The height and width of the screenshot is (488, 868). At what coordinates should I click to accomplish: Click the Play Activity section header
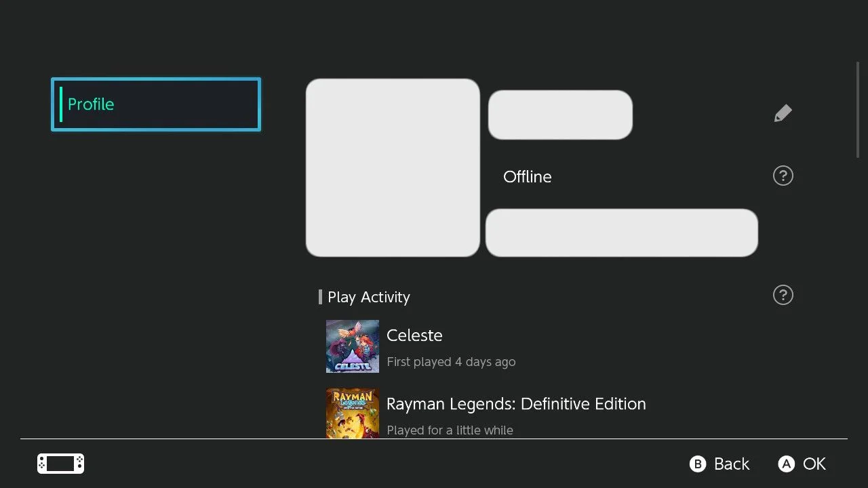368,297
